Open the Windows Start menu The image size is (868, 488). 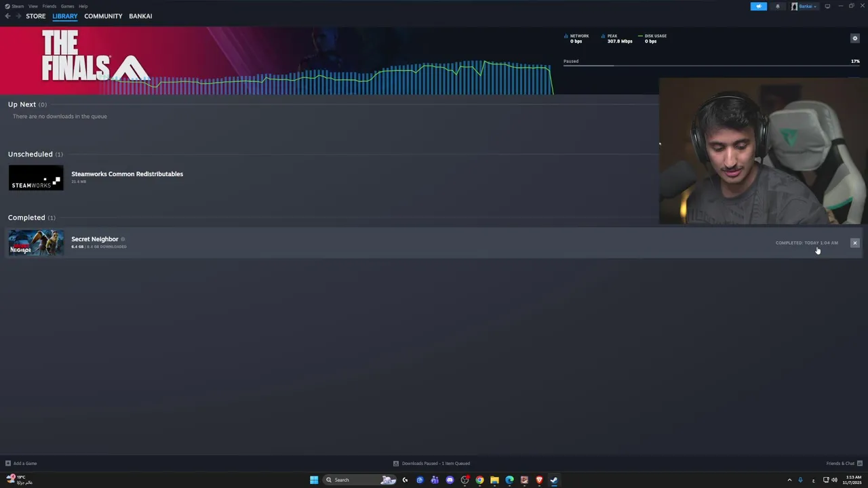click(x=314, y=480)
